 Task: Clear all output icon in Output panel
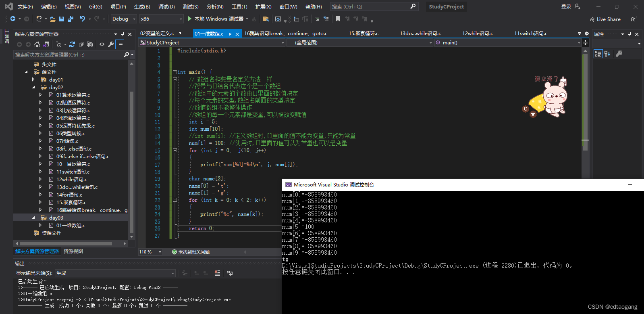pos(218,273)
